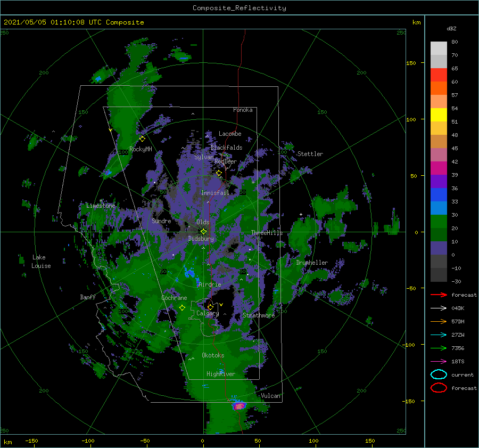Click the Vulcan label
Viewport: 479px width, 448px height.
click(x=271, y=396)
